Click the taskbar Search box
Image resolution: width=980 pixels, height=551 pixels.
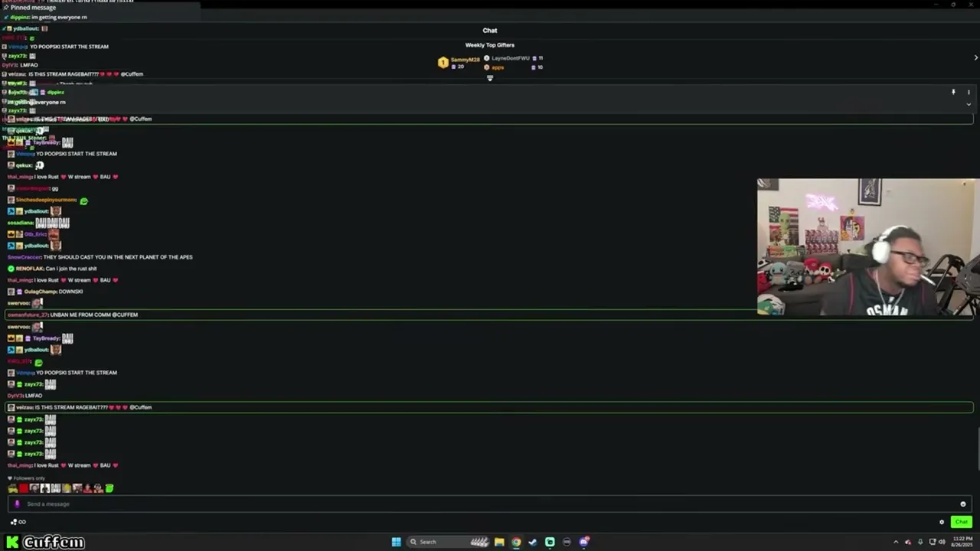click(449, 542)
